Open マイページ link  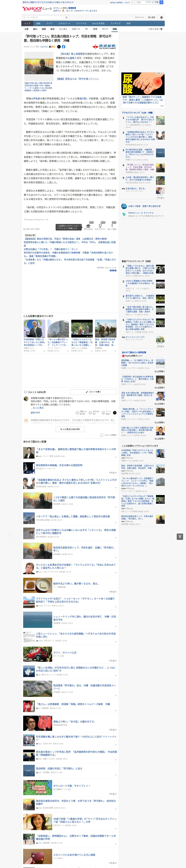139,17
